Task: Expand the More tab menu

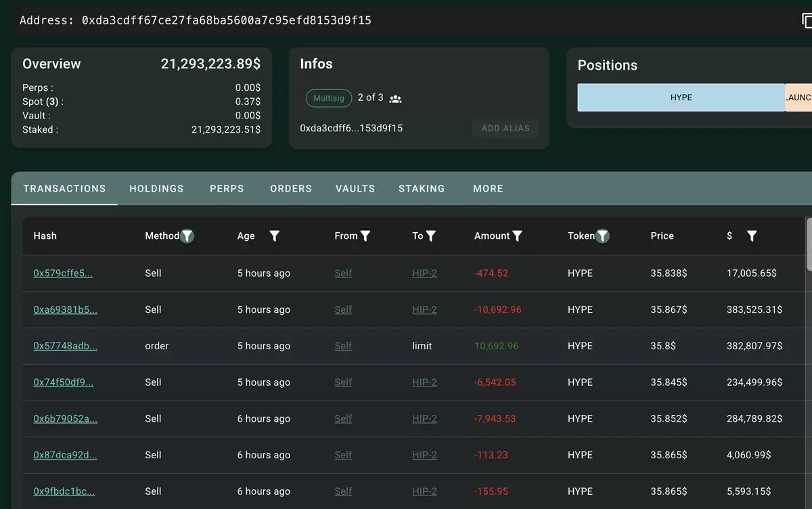Action: click(x=488, y=189)
